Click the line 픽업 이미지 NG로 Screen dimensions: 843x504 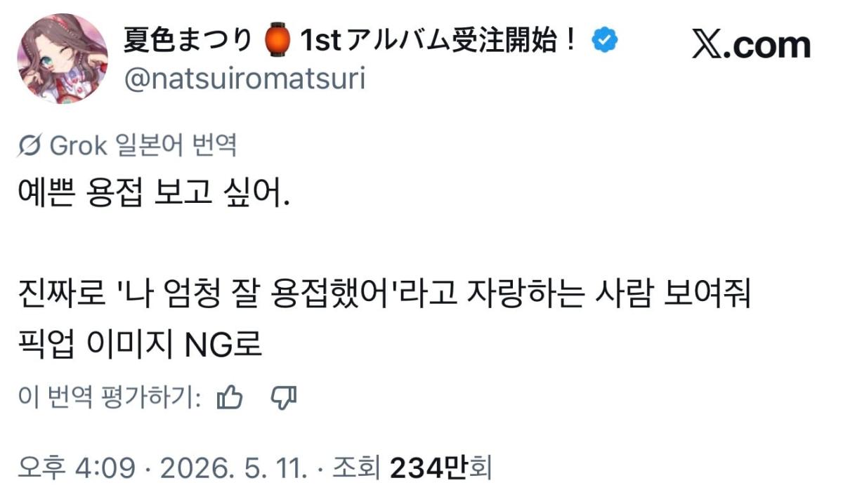pos(140,344)
